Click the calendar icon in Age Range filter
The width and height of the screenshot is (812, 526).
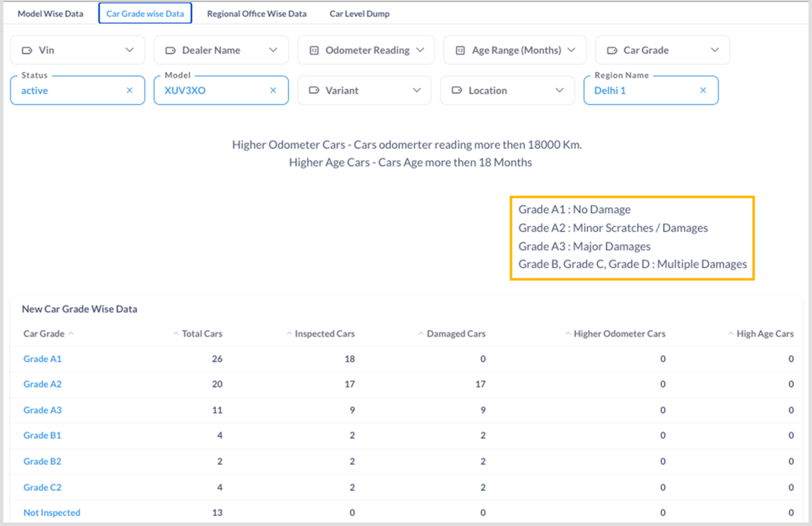[460, 50]
